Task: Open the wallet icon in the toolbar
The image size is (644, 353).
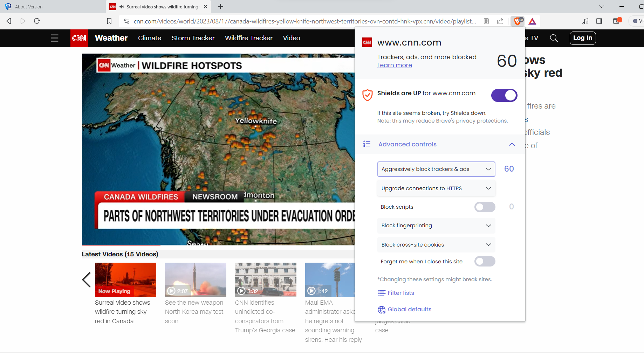Action: [x=617, y=21]
